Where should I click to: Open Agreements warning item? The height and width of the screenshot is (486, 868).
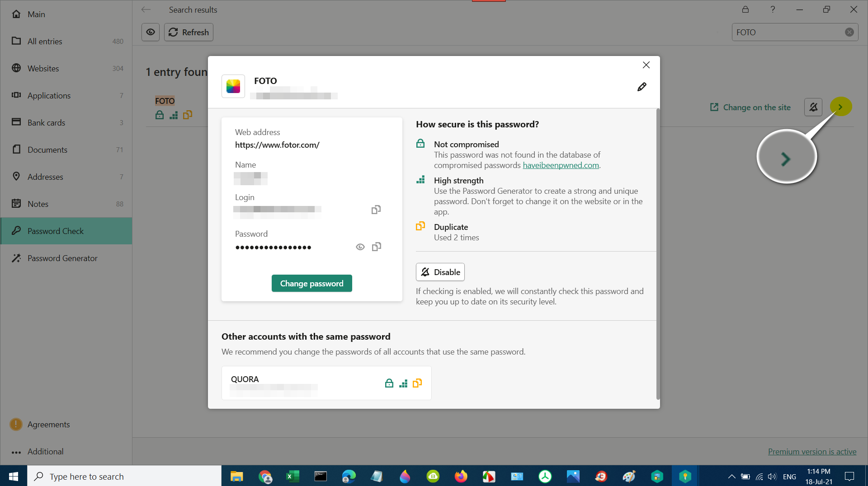[x=66, y=424]
